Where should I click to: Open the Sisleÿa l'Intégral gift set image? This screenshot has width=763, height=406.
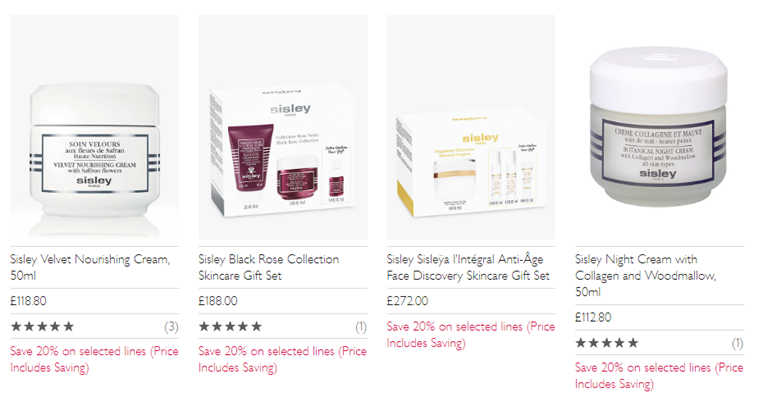pos(471,127)
